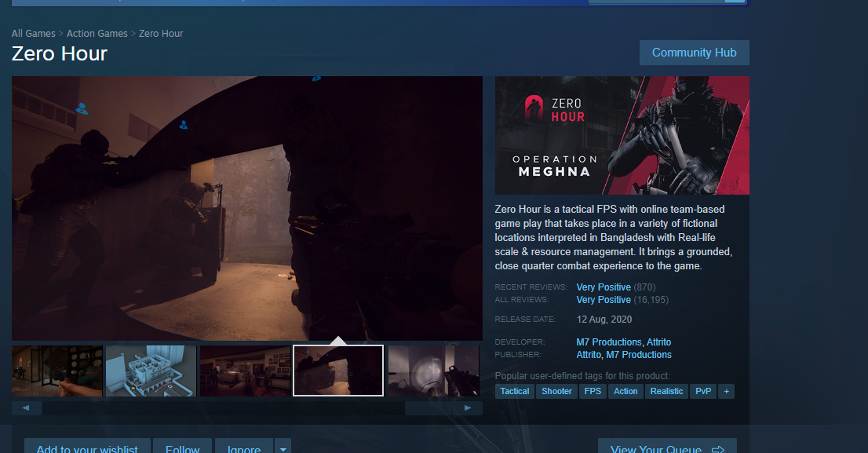Expand the Ignore dropdown arrow
The height and width of the screenshot is (453, 868).
point(283,449)
